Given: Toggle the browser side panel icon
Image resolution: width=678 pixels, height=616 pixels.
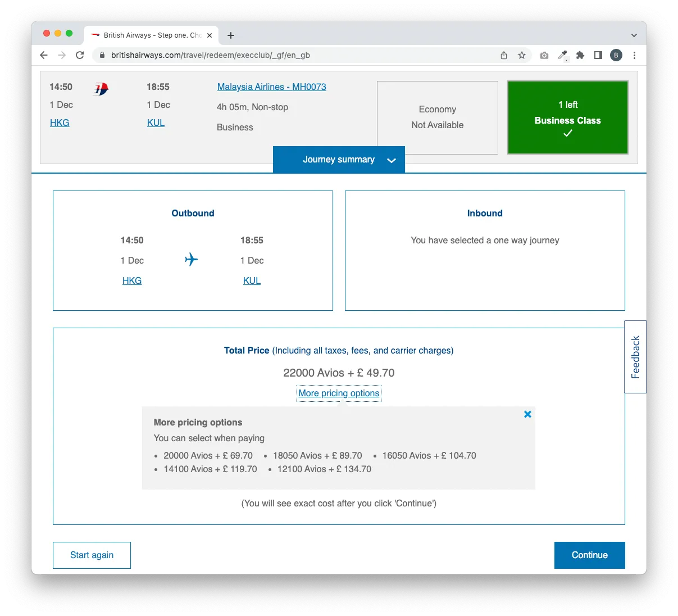Looking at the screenshot, I should click(598, 55).
